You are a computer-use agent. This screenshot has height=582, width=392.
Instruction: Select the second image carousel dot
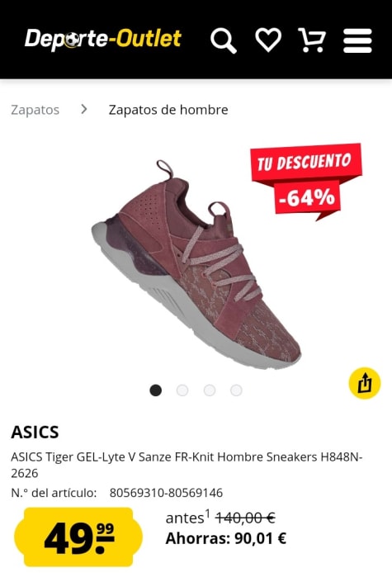pos(182,390)
